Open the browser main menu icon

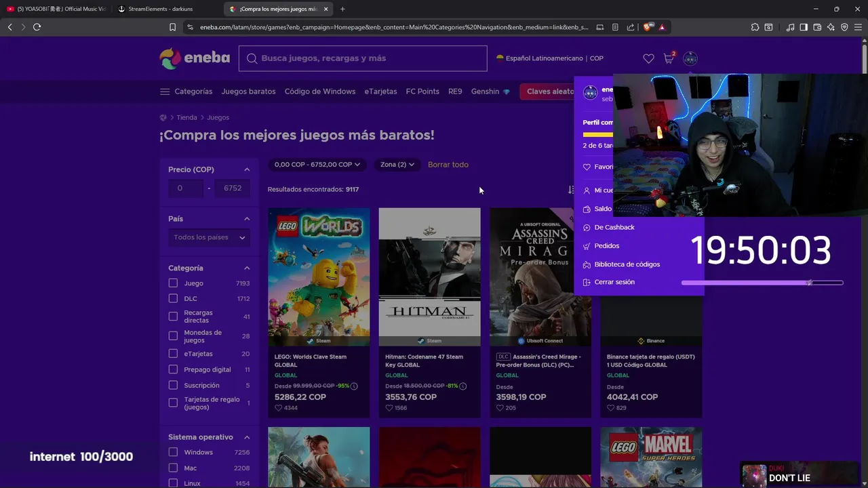[858, 27]
